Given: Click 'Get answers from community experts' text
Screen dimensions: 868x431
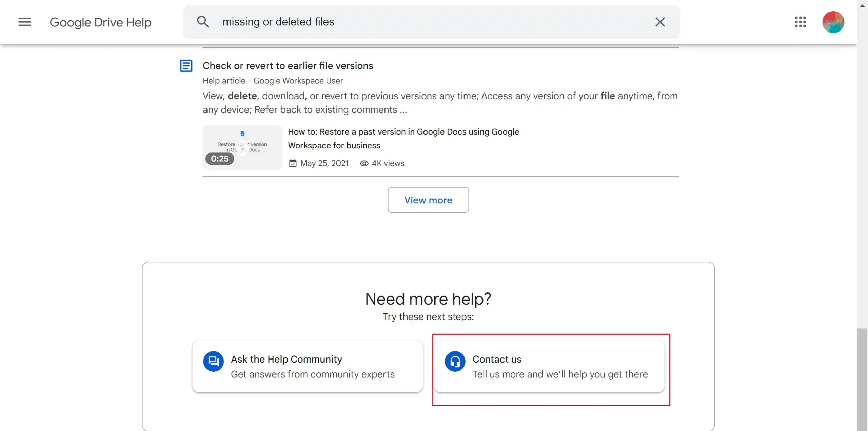Looking at the screenshot, I should pos(313,374).
